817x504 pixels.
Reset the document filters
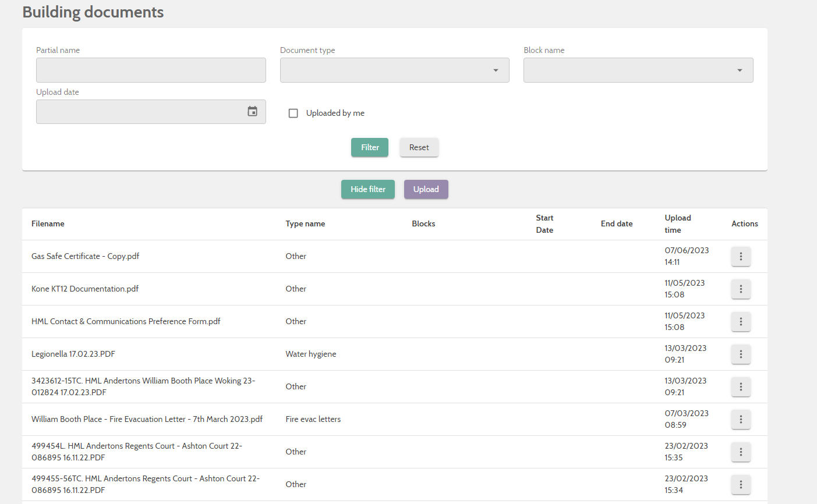coord(419,147)
